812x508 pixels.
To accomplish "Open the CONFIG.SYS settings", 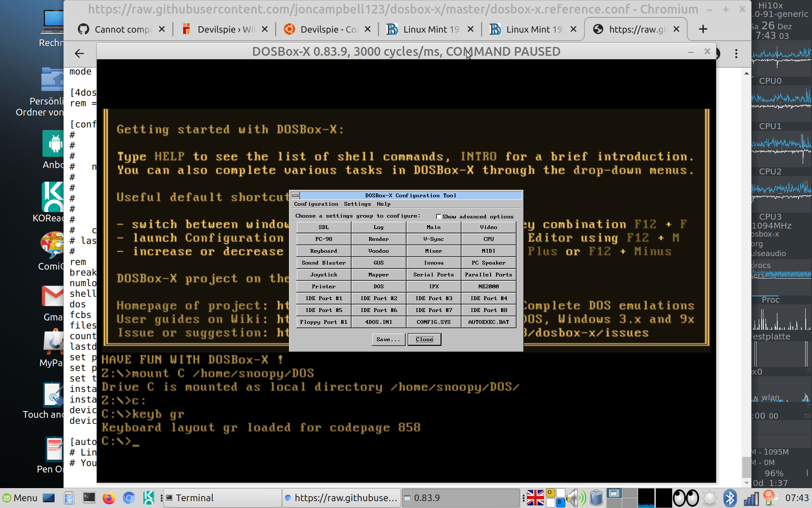I will coord(433,322).
